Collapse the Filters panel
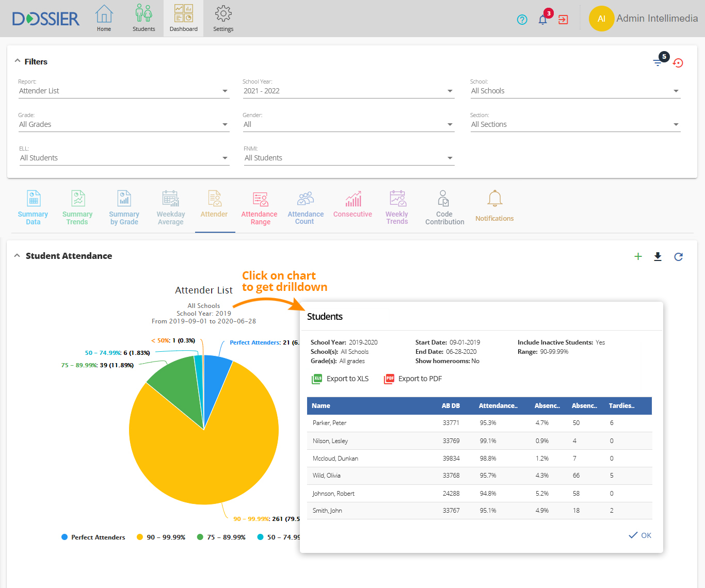Viewport: 705px width, 588px height. point(18,61)
